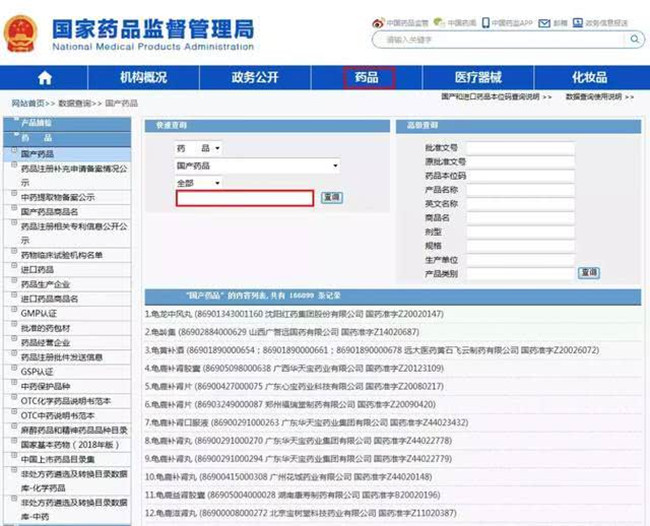Select 药物临床试验机构名单 in sidebar
This screenshot has height=526, width=650.
point(62,255)
